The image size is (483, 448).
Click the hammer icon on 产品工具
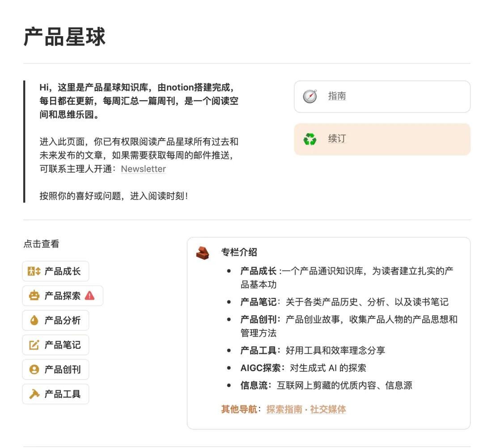pos(34,394)
